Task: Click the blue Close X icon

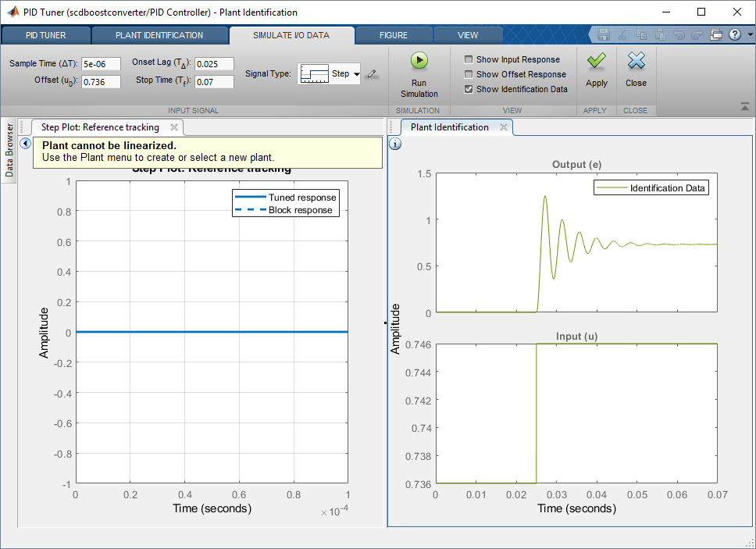Action: coord(636,61)
